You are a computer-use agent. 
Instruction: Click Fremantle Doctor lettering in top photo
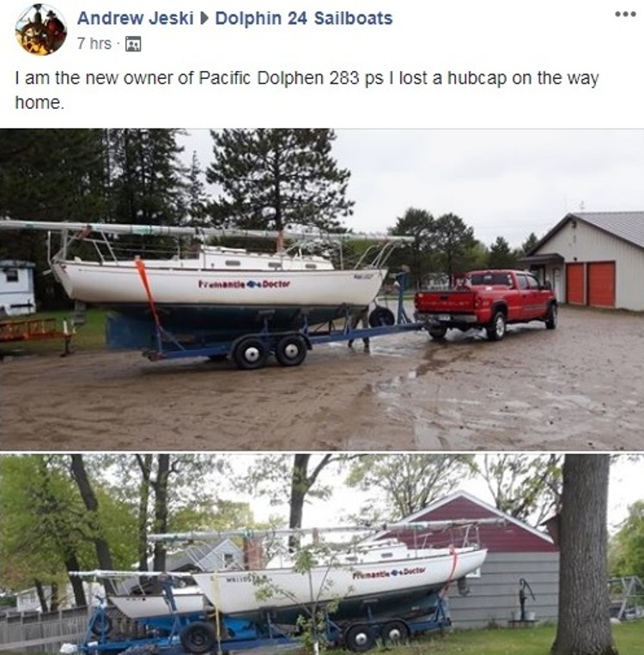click(x=244, y=284)
